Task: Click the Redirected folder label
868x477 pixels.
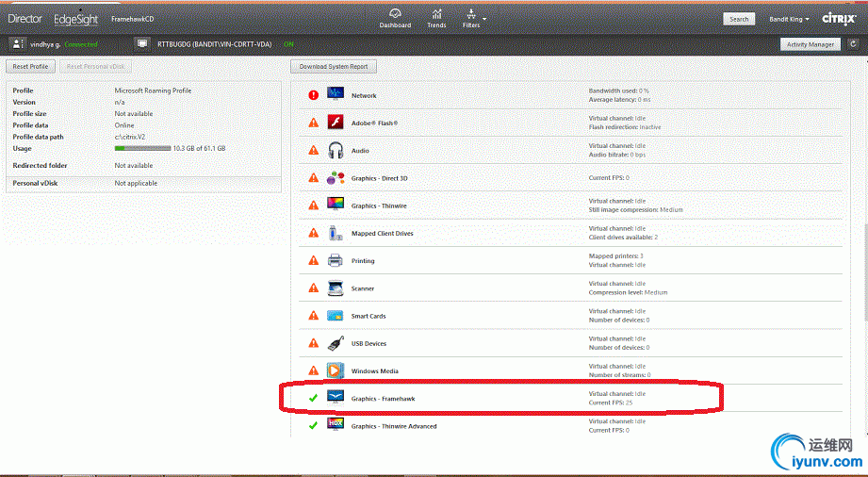Action: [x=41, y=165]
